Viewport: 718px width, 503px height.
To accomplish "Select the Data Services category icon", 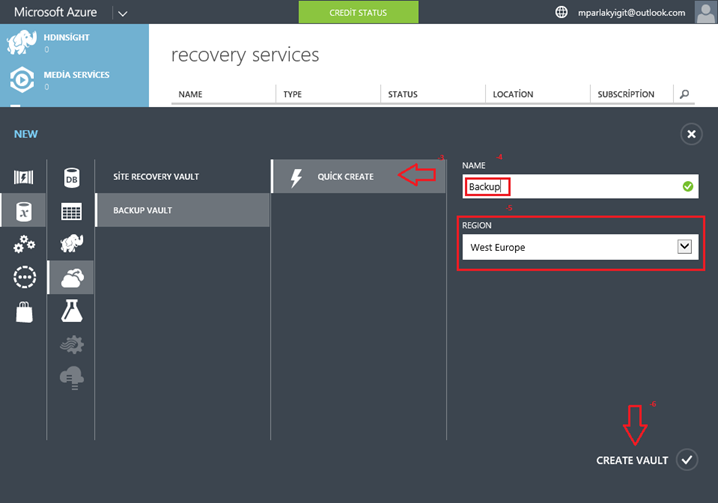I will pos(24,211).
